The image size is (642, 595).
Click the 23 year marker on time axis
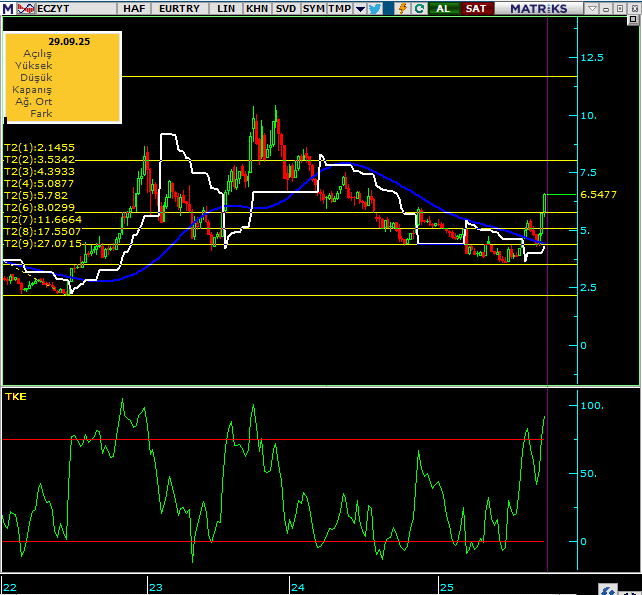tap(156, 588)
